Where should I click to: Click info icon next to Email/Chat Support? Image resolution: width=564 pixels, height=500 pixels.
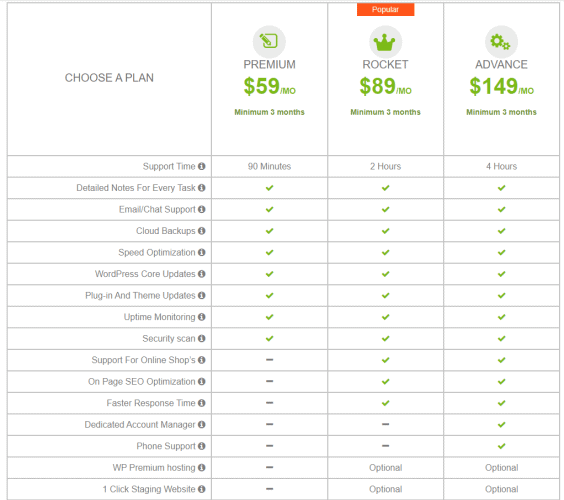(x=202, y=209)
